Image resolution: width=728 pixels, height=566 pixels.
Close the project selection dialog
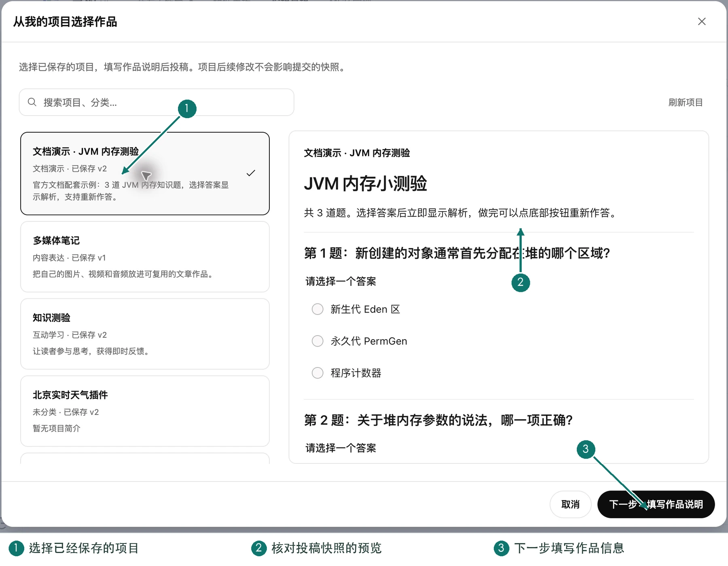coord(702,21)
